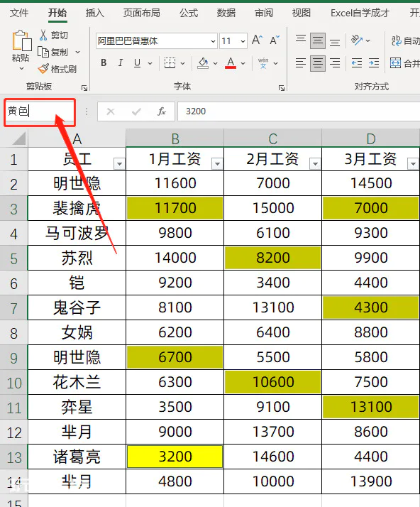The image size is (420, 507).
Task: Select row 5 header
Action: (14, 258)
